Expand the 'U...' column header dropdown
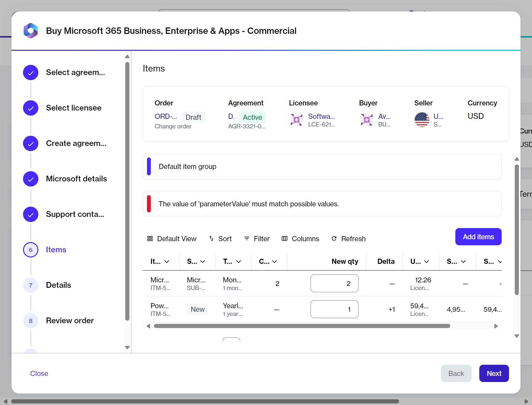This screenshot has width=532, height=405. (426, 262)
